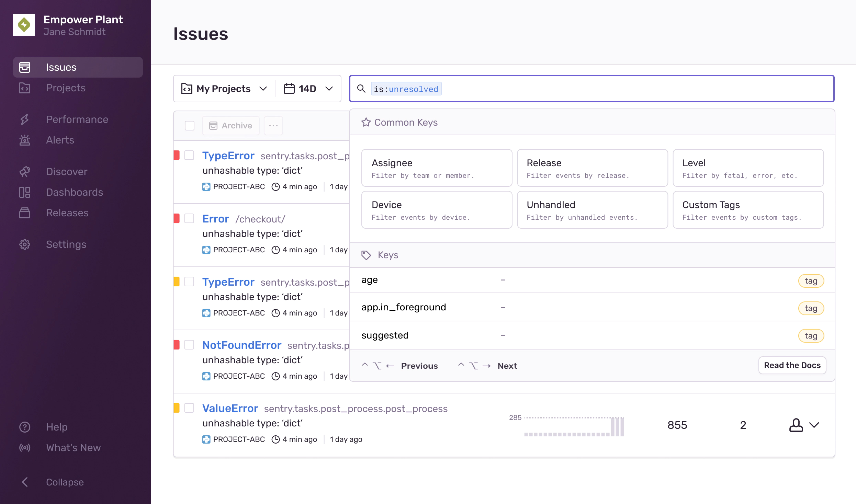Expand the 14D date range dropdown
The height and width of the screenshot is (504, 856).
308,89
